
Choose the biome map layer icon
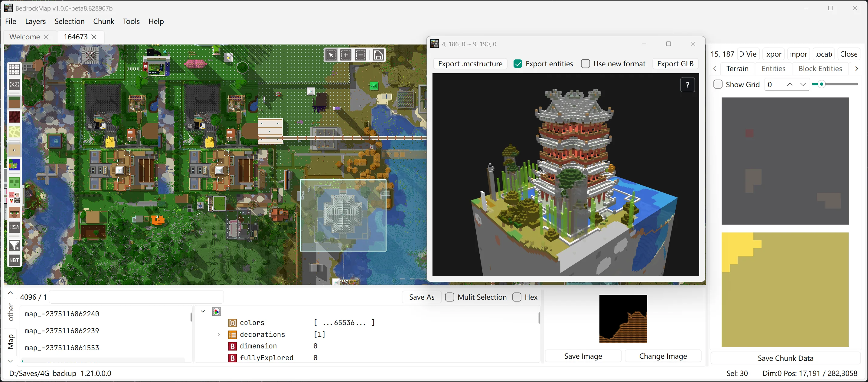coord(14,165)
